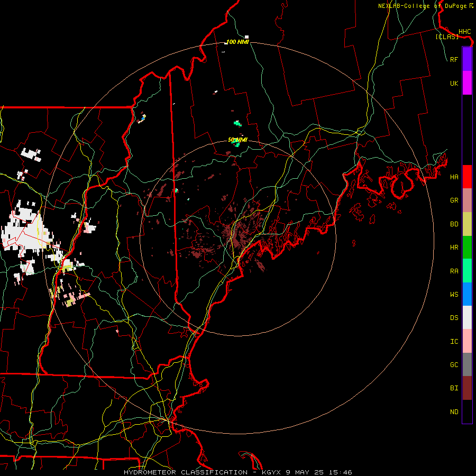This screenshot has width=476, height=476.
Task: Click the 9 MAY 25 date text
Action: point(305,472)
